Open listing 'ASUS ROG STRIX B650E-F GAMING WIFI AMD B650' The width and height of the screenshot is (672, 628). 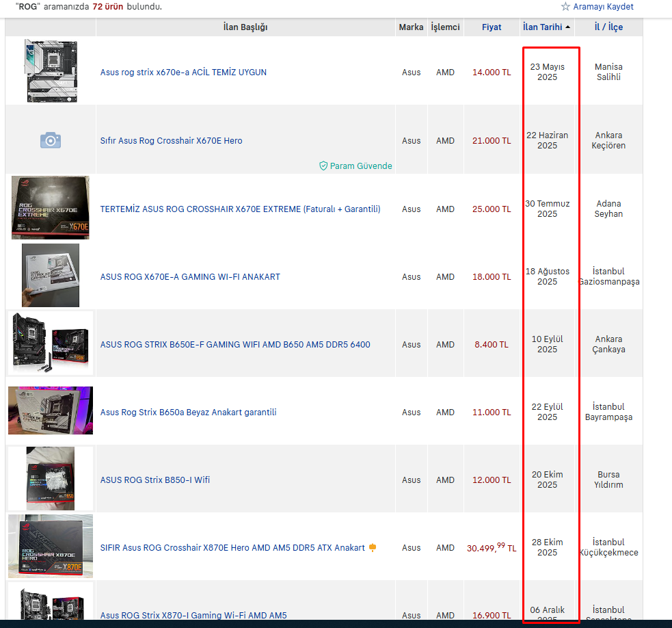235,345
